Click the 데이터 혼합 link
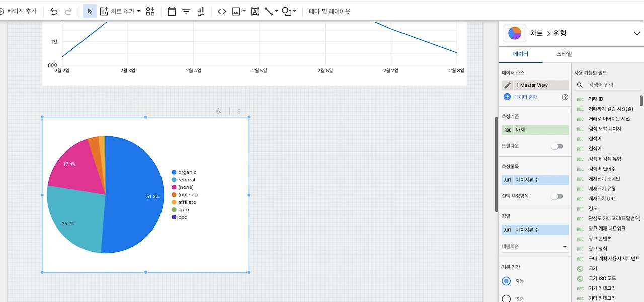644x302 pixels. pyautogui.click(x=525, y=97)
